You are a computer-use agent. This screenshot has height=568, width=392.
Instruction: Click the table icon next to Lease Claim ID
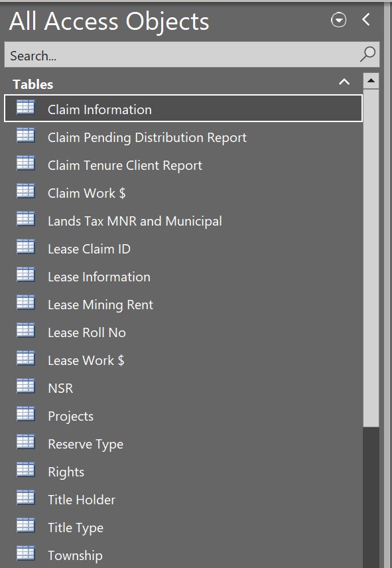click(x=25, y=247)
